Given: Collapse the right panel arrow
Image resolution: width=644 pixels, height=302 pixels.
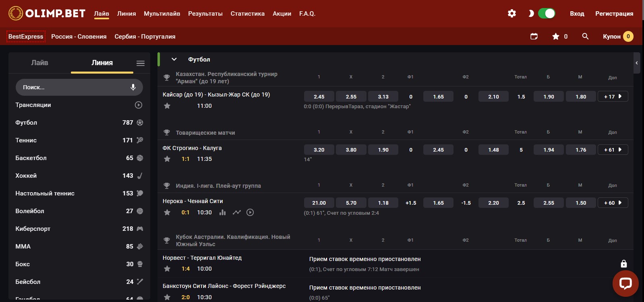Looking at the screenshot, I should (637, 63).
